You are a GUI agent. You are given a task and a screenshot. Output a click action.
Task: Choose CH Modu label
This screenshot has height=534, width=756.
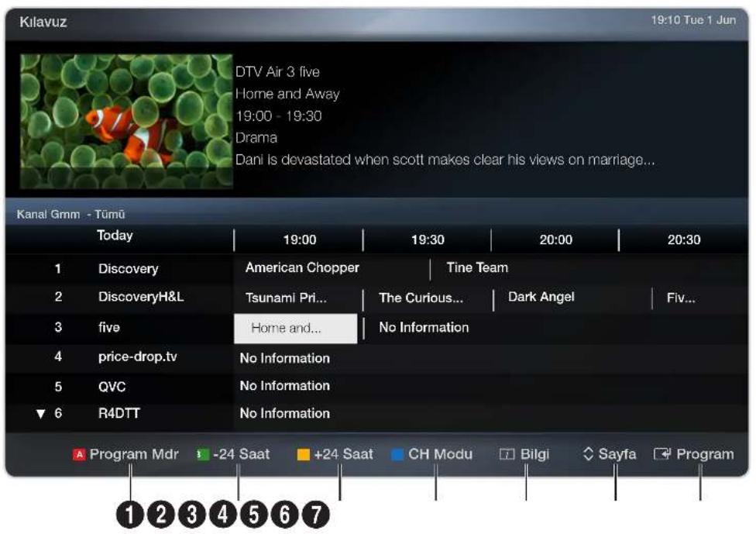[440, 454]
